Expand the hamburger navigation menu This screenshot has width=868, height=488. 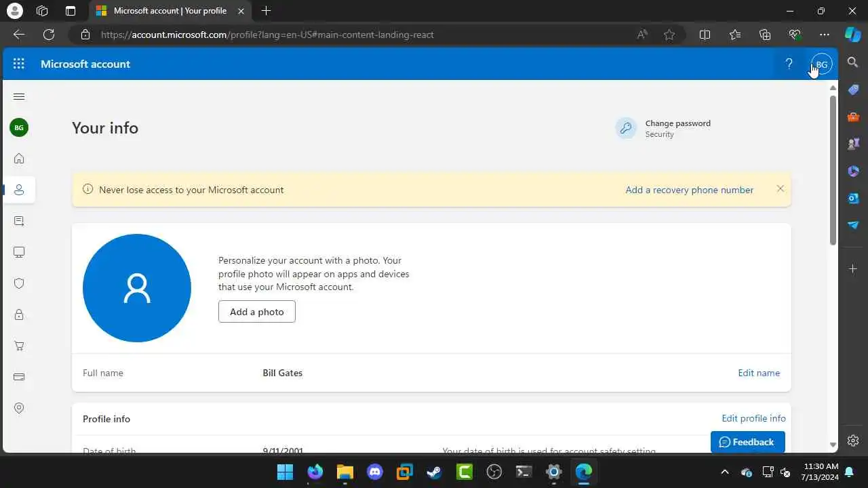[x=19, y=96]
